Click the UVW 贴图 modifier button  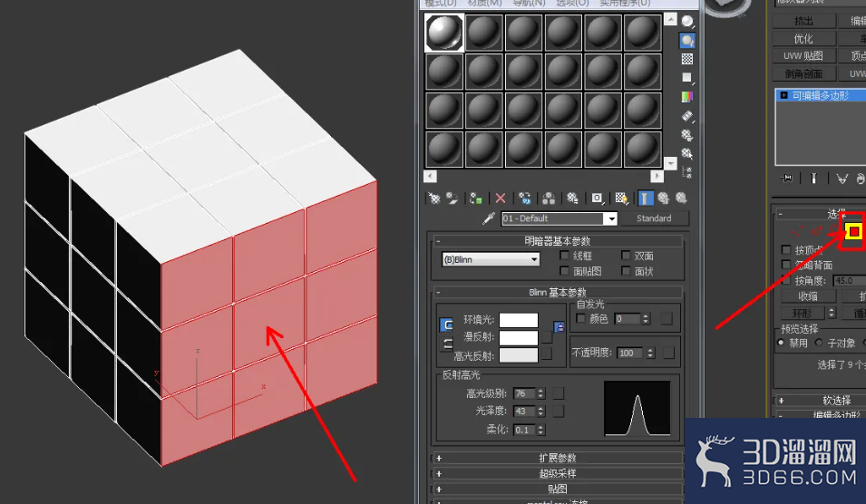click(x=803, y=56)
